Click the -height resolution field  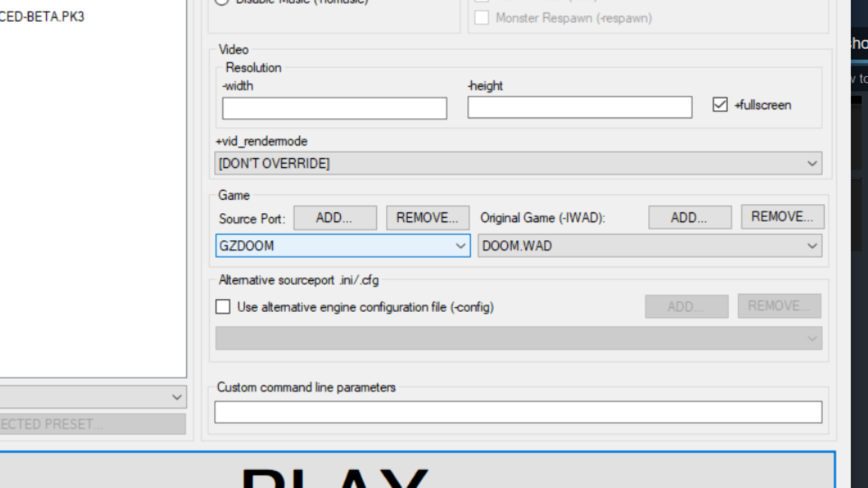(580, 108)
